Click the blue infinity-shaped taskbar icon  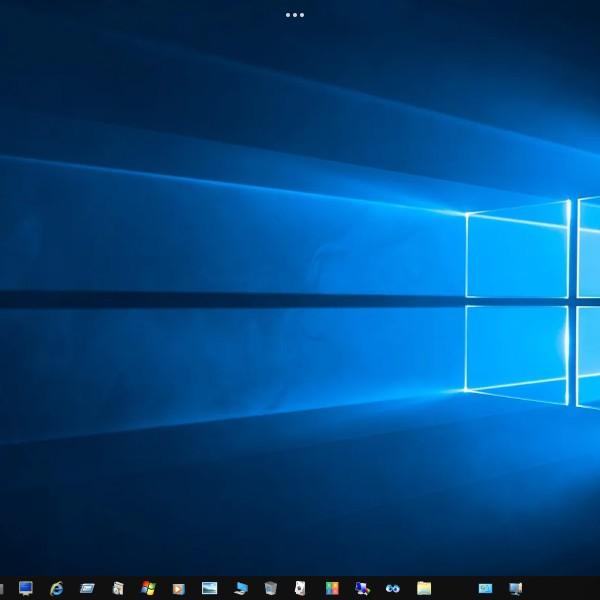[393, 588]
